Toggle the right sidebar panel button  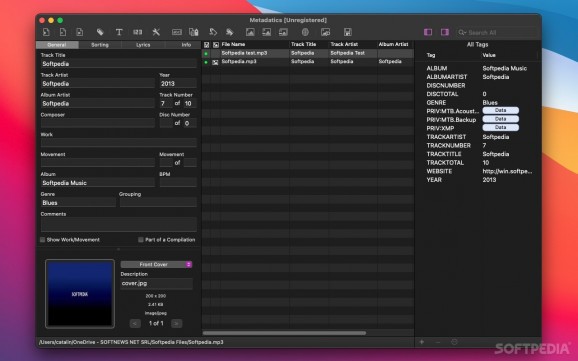[445, 32]
